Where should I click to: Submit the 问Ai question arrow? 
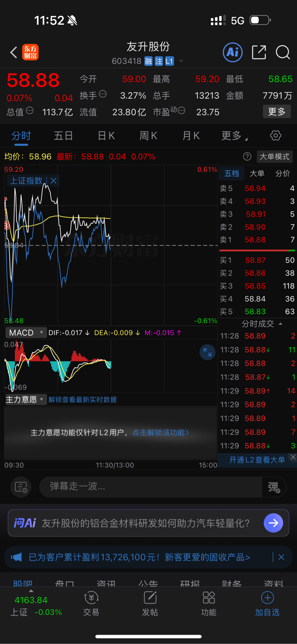coord(273,523)
